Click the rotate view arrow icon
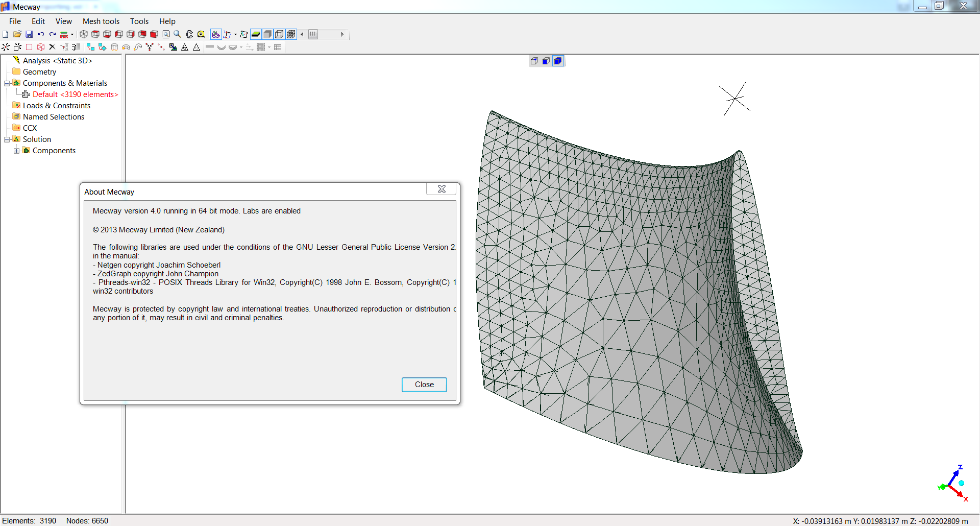 189,34
